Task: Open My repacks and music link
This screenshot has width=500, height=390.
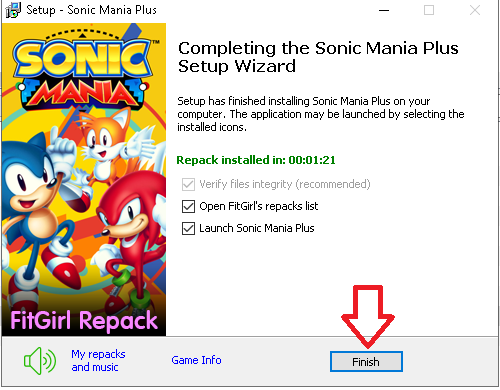Action: (98, 360)
